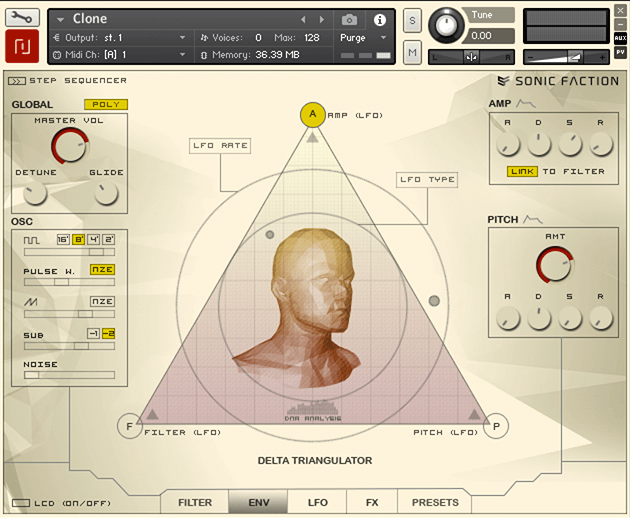Open the wrench instrument options icon
Screen dimensions: 630x518
(x=21, y=17)
